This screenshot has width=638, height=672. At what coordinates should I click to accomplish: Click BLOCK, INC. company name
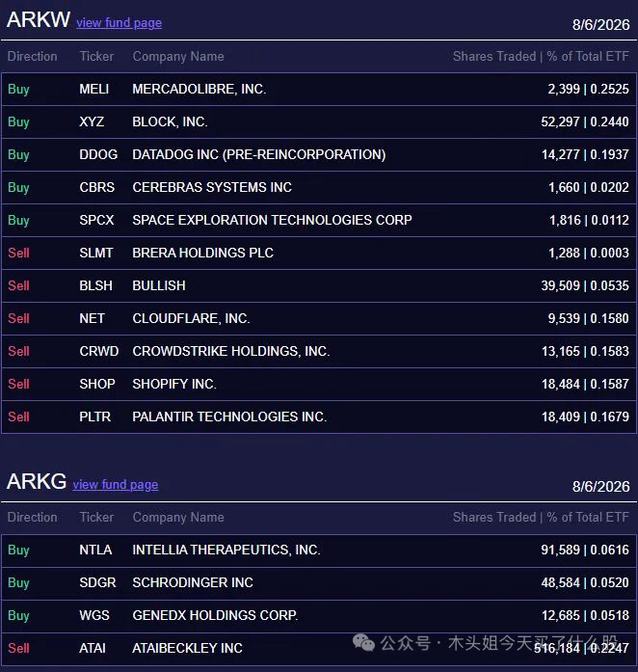point(171,121)
